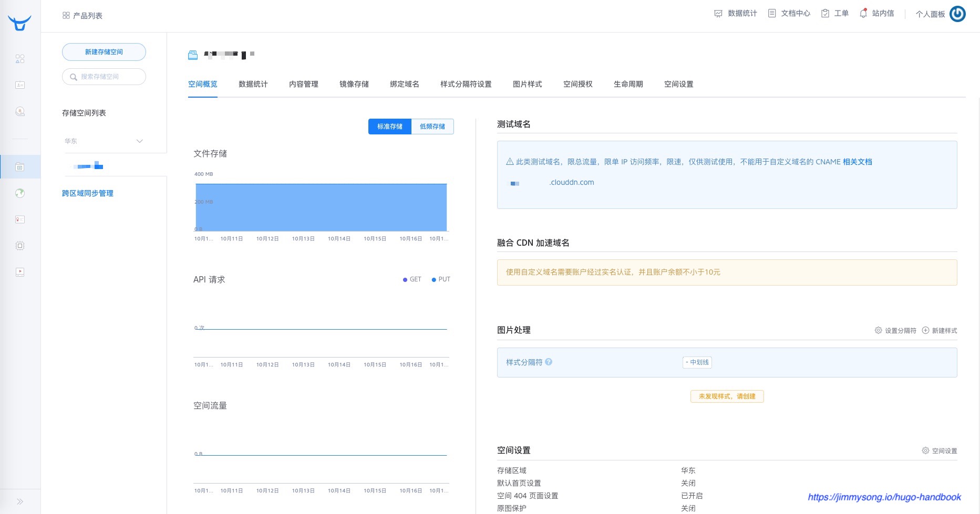
Task: Open the 产品列表 product menu
Action: tap(82, 16)
